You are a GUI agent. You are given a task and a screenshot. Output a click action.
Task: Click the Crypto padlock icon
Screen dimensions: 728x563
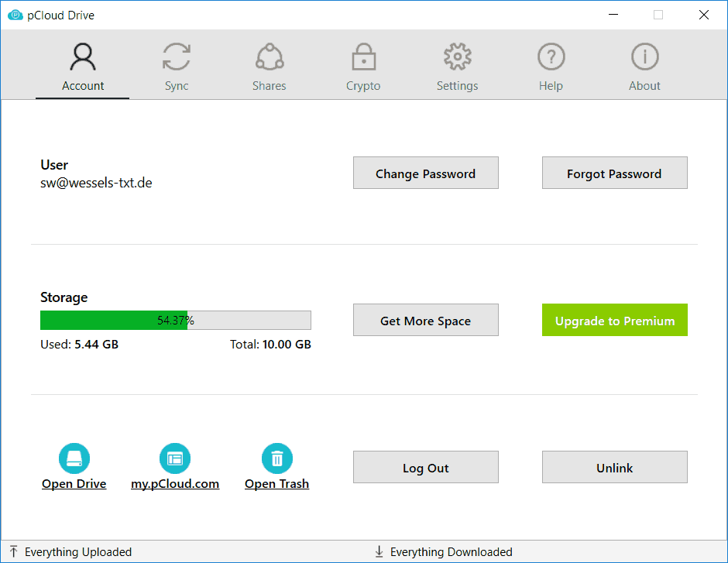point(363,57)
